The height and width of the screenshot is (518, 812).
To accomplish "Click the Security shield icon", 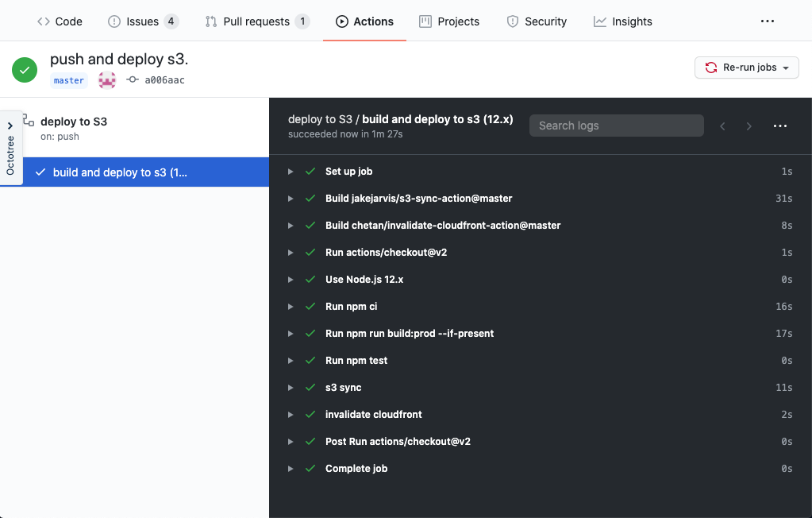I will [x=513, y=21].
